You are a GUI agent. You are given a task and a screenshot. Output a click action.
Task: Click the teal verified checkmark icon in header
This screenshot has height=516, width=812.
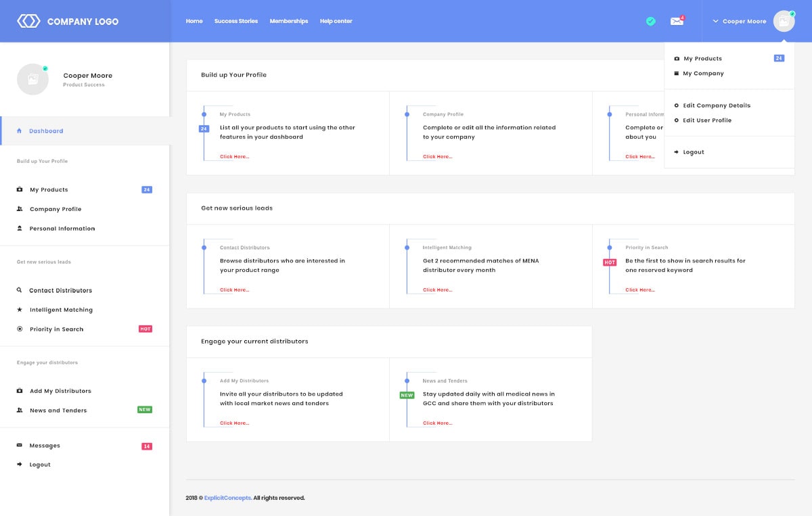click(x=650, y=21)
